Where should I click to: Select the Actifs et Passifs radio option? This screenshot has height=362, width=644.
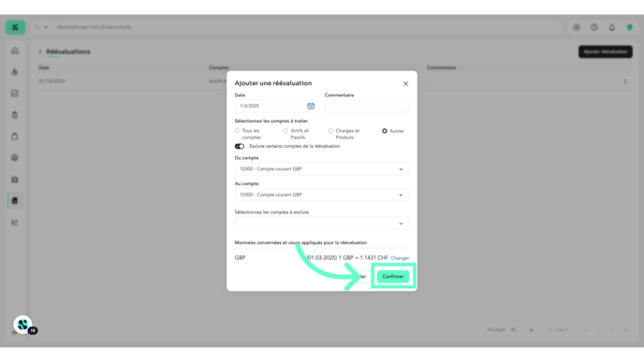tap(285, 131)
